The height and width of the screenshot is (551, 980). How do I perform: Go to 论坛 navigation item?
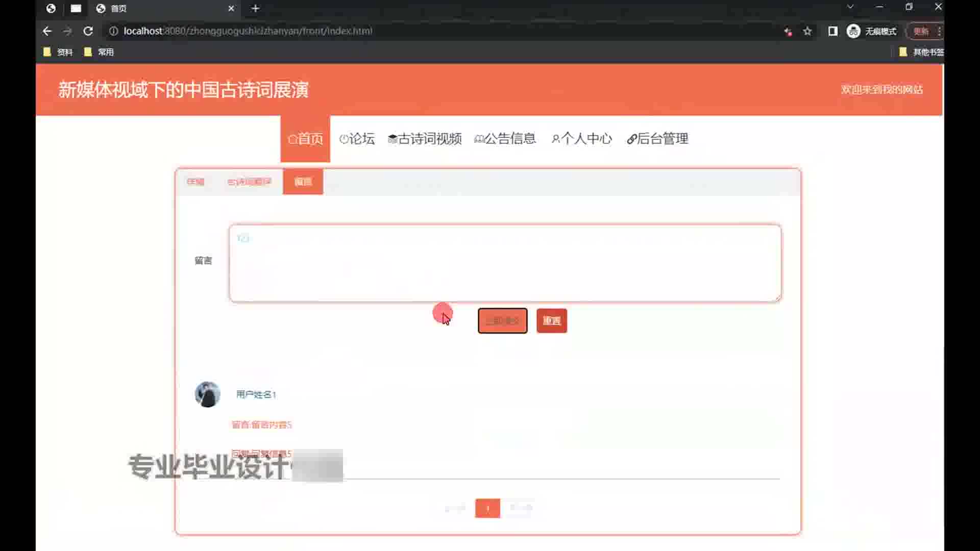click(x=357, y=139)
